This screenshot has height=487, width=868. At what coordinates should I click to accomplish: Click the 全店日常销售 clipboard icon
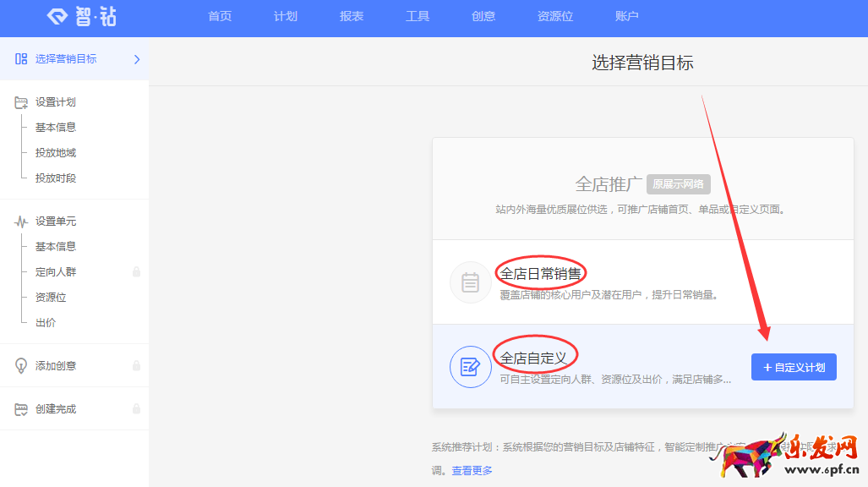[471, 282]
